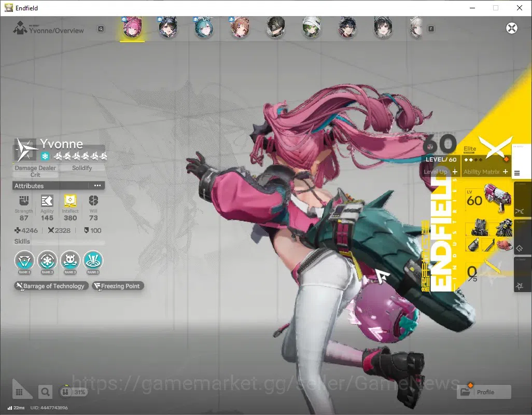
Task: Click the attack swords icon value 2328
Action: pos(59,230)
